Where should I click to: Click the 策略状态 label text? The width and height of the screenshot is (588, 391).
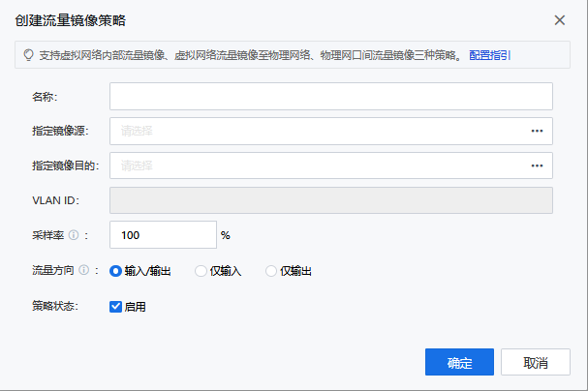[55, 306]
